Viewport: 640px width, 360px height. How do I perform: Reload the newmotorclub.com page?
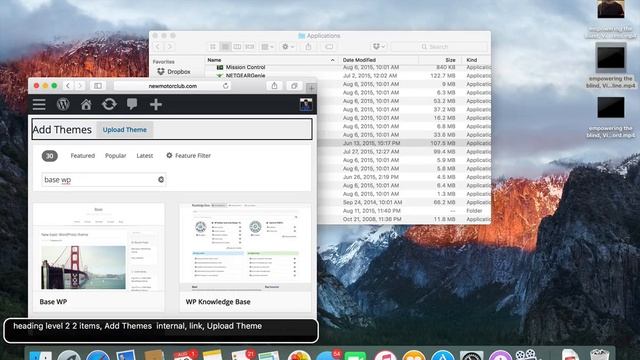coord(225,86)
